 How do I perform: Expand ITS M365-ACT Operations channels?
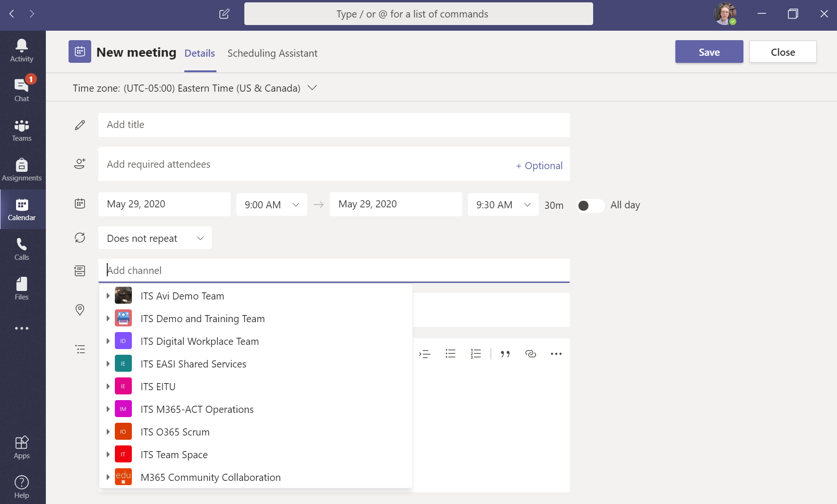[108, 409]
